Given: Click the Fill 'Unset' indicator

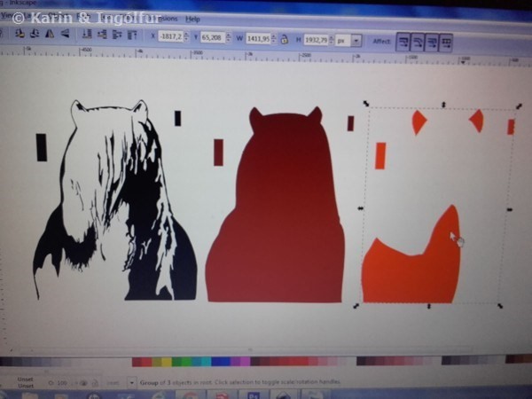Looking at the screenshot, I should 25,379.
